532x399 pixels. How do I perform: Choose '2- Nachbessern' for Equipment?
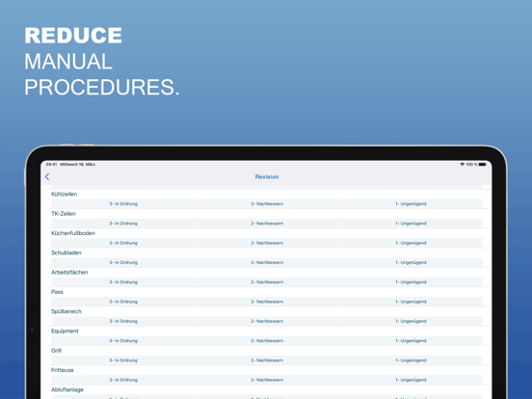click(x=267, y=341)
